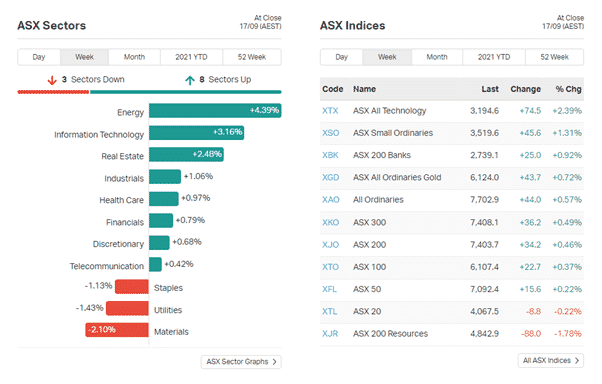The image size is (602, 384).
Task: Select 52 Week tab in ASX Indices
Action: [554, 57]
